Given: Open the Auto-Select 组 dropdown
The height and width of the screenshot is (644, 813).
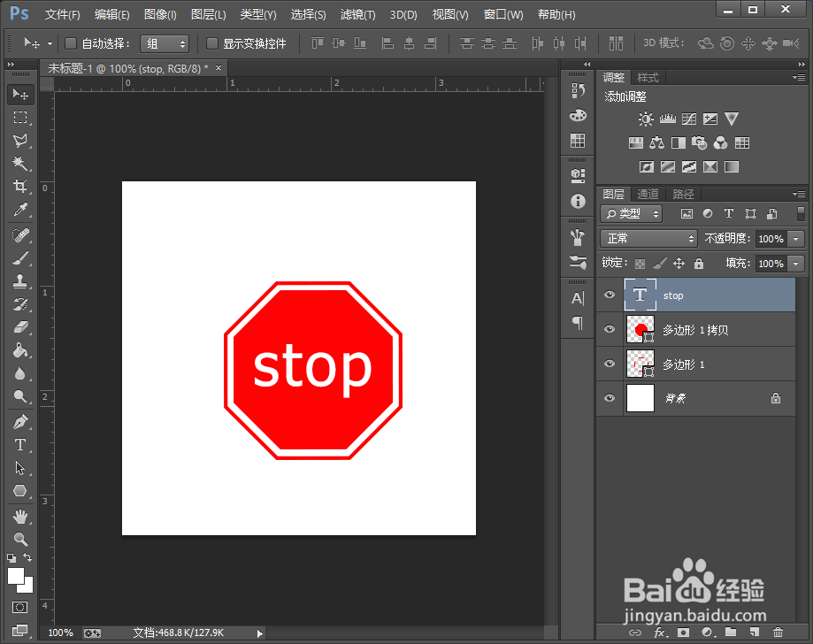Looking at the screenshot, I should pos(165,44).
